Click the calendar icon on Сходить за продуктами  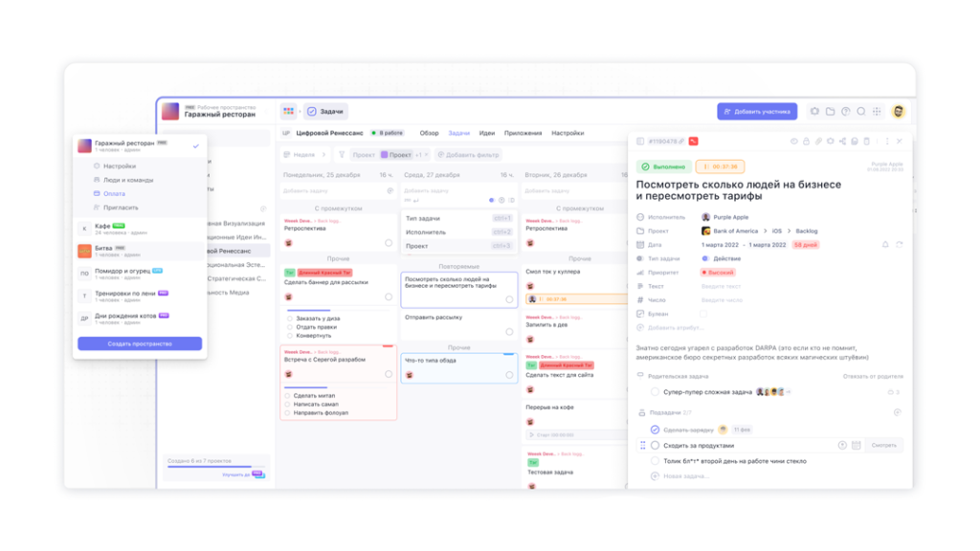pos(856,445)
